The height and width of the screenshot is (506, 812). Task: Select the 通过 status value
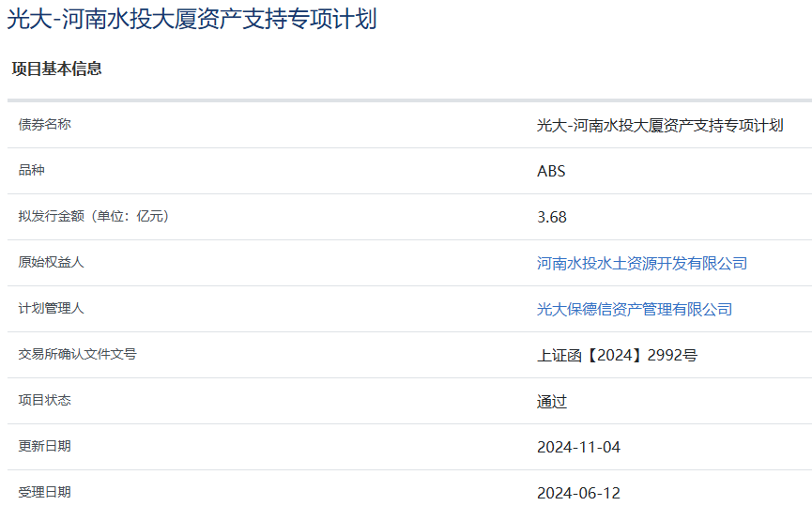click(x=552, y=402)
